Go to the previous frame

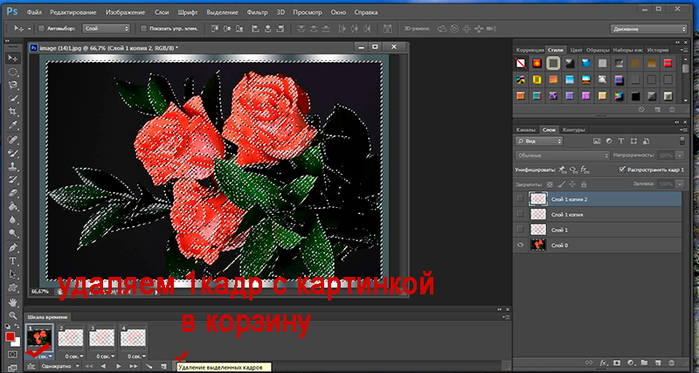103,366
